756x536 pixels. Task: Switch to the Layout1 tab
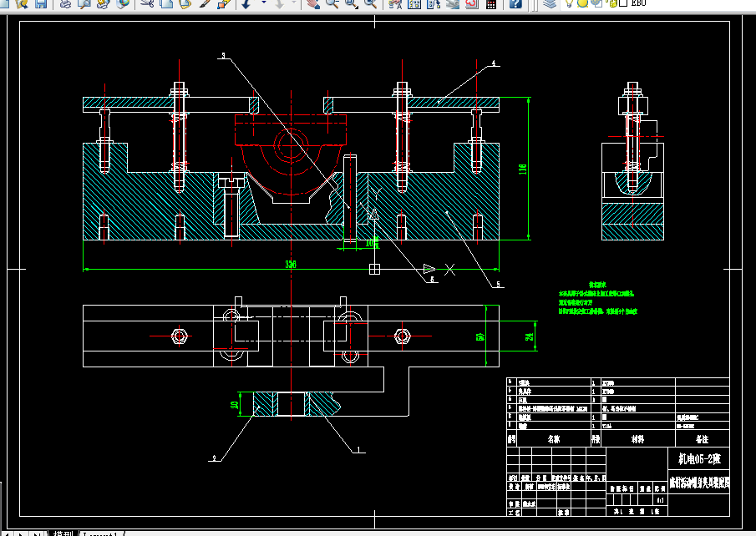pyautogui.click(x=100, y=533)
